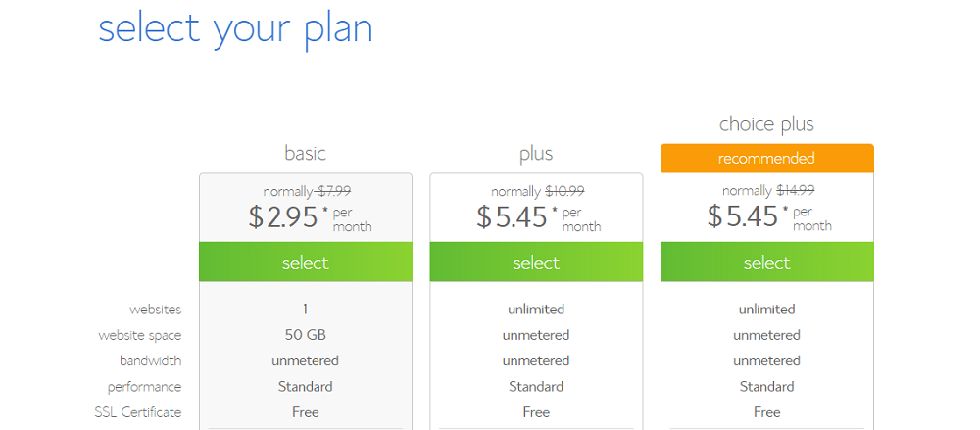This screenshot has height=430, width=980.
Task: Click the "websites" feature row label
Action: point(155,310)
